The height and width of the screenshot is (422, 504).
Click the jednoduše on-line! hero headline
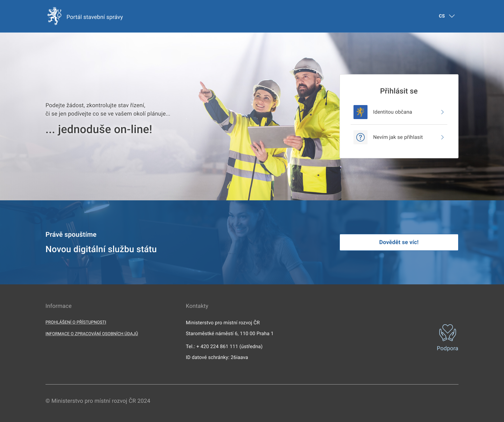pyautogui.click(x=99, y=130)
